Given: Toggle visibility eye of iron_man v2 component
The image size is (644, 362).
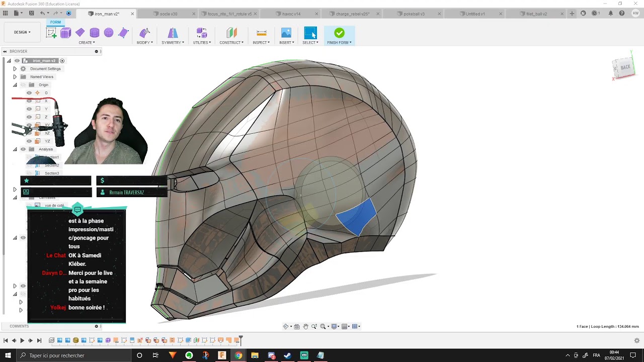Looking at the screenshot, I should point(17,61).
